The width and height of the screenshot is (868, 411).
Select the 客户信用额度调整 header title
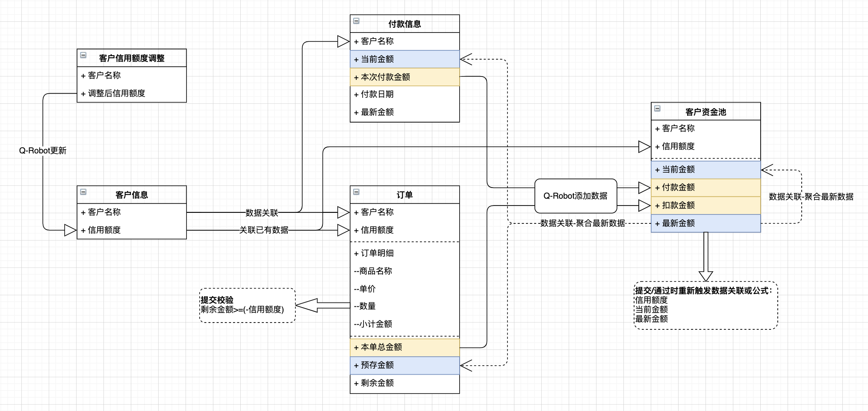(x=132, y=58)
